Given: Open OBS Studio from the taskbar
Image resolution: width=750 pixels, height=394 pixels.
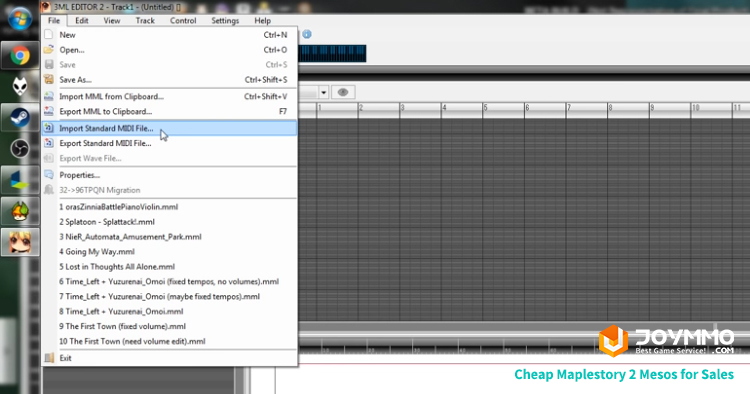Looking at the screenshot, I should 20,149.
